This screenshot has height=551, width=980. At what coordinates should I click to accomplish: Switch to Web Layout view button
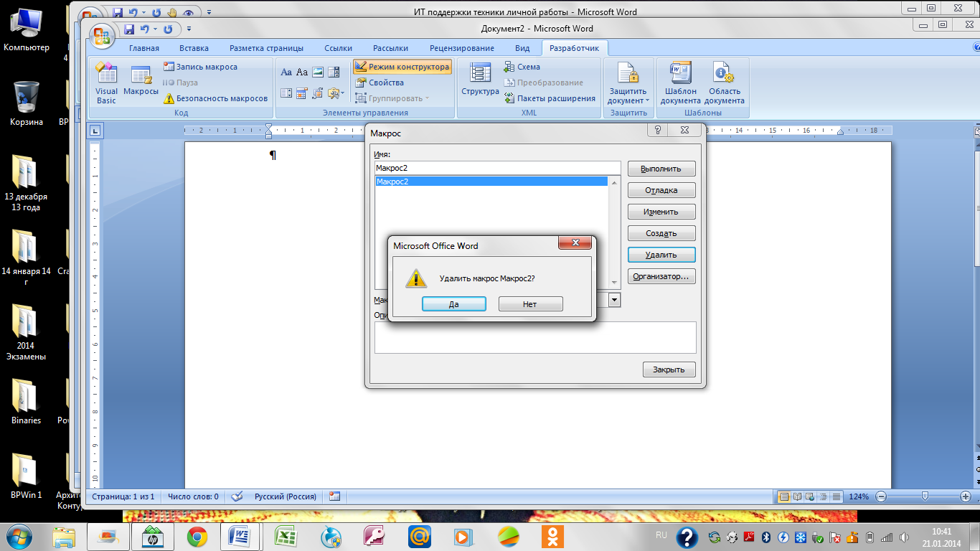[x=810, y=496]
